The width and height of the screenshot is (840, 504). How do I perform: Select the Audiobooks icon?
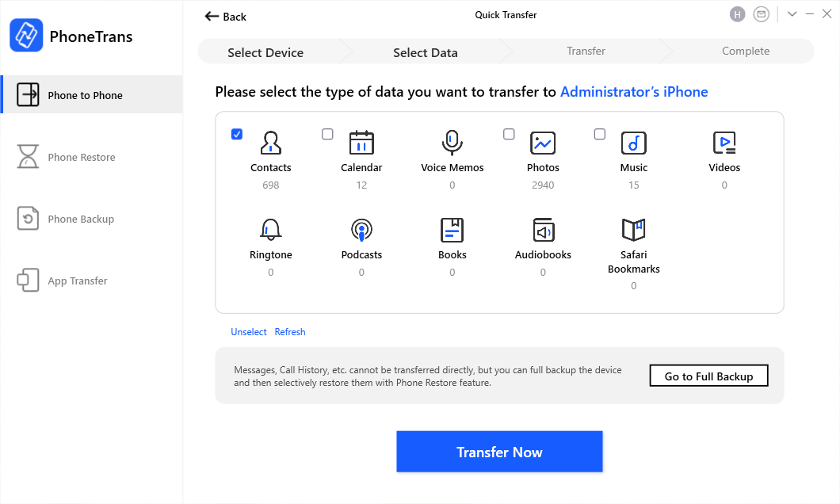(543, 230)
